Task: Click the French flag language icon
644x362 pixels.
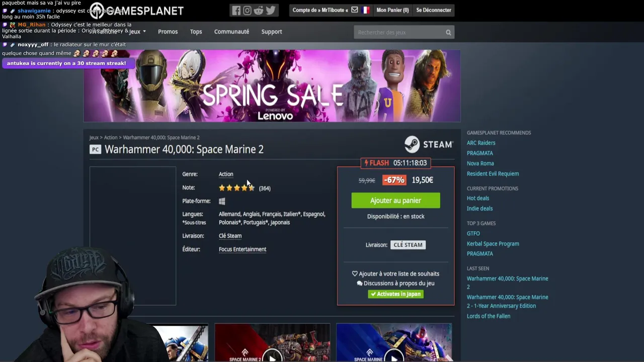Action: click(365, 10)
